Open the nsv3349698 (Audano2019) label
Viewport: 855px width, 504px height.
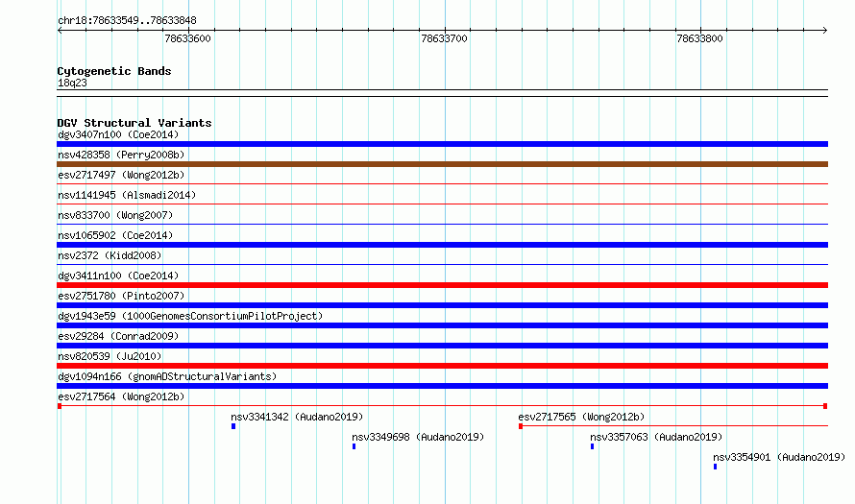pos(418,437)
